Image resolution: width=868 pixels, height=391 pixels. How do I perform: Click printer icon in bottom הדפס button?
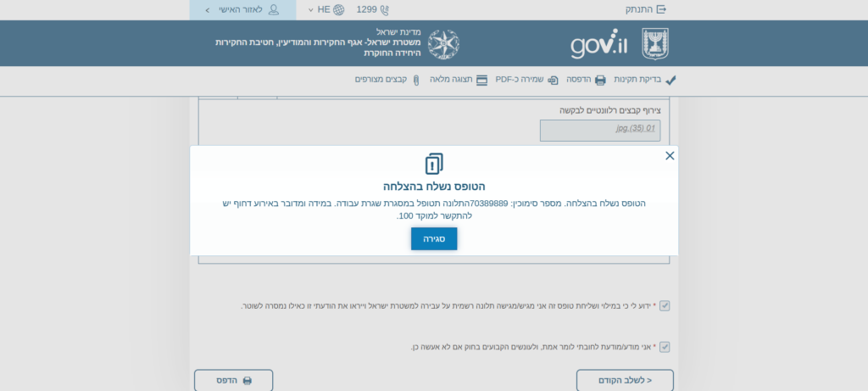click(248, 381)
